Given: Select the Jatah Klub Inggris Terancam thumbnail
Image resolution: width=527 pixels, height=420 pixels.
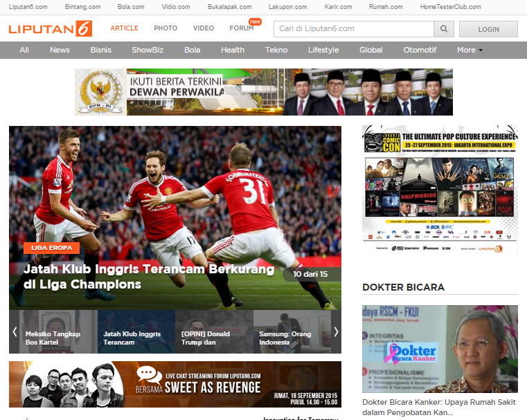Looking at the screenshot, I should 136,331.
